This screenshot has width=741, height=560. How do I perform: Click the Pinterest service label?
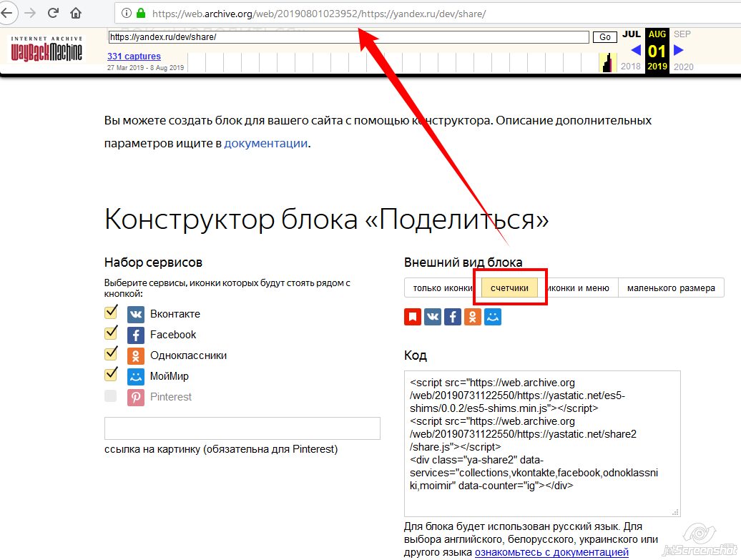pos(171,397)
